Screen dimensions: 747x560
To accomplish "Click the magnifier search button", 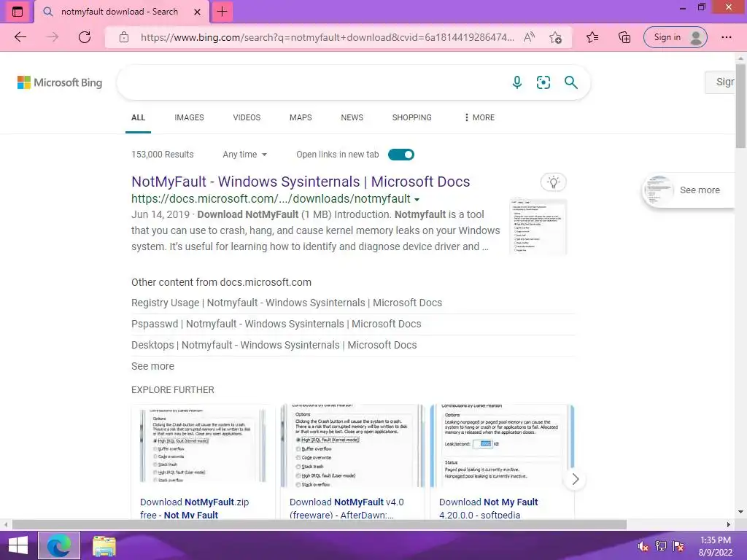I will click(570, 82).
